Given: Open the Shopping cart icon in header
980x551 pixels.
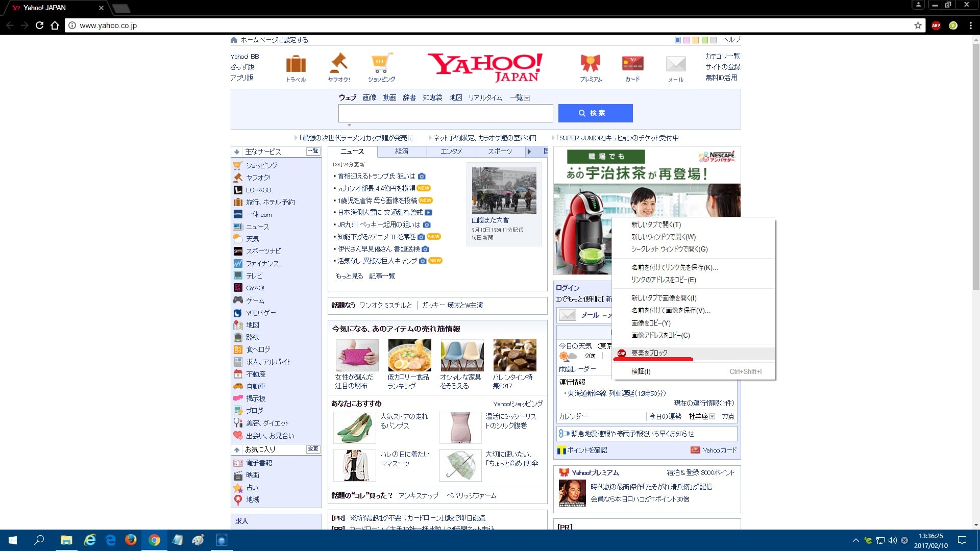Looking at the screenshot, I should click(x=381, y=63).
